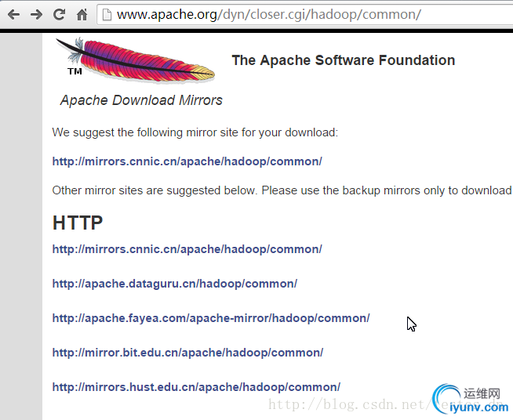The image size is (513, 420).
Task: Open the apache.fayea.com apache-mirror link
Action: point(211,318)
